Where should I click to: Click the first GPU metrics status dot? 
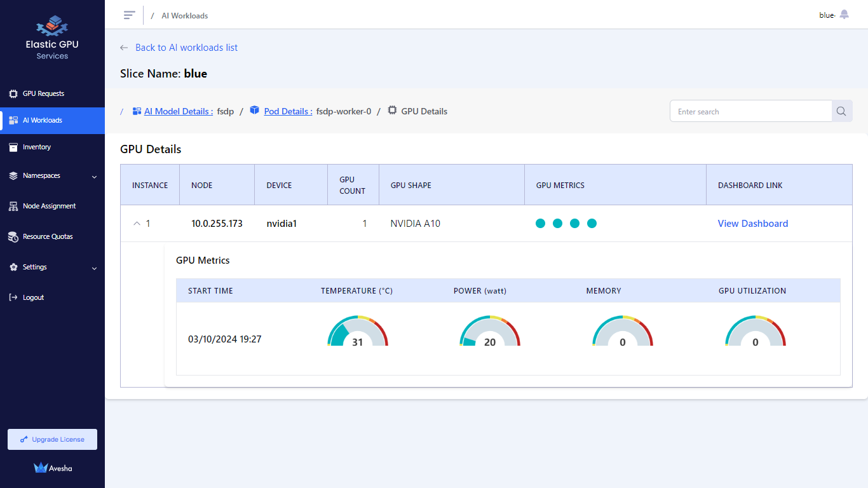(540, 223)
